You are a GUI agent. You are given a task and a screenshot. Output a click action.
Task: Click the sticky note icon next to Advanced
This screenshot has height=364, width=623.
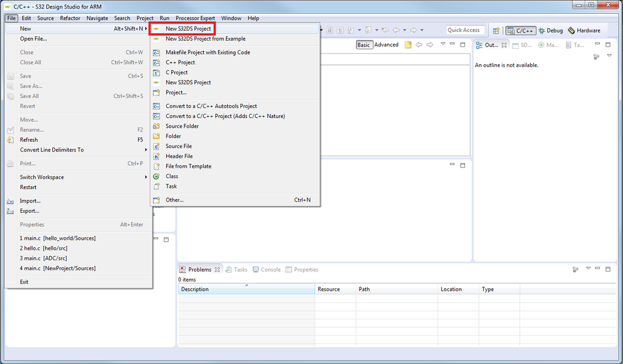(x=408, y=45)
